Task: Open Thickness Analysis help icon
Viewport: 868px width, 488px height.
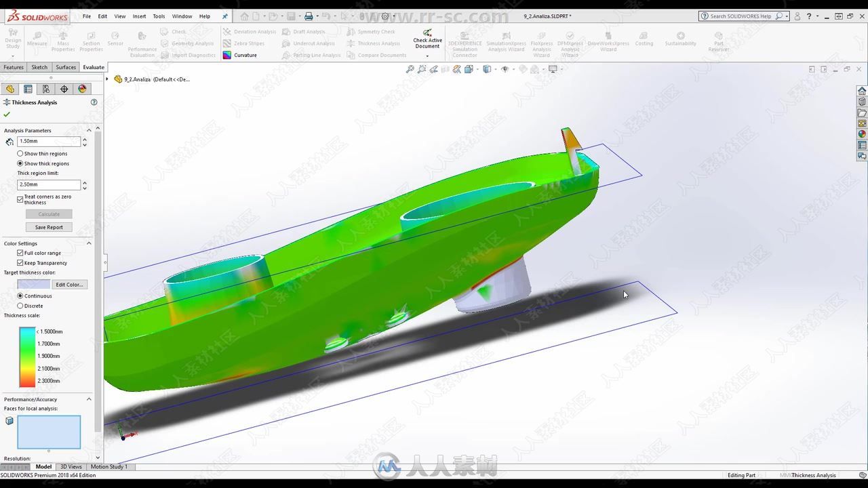Action: tap(94, 102)
